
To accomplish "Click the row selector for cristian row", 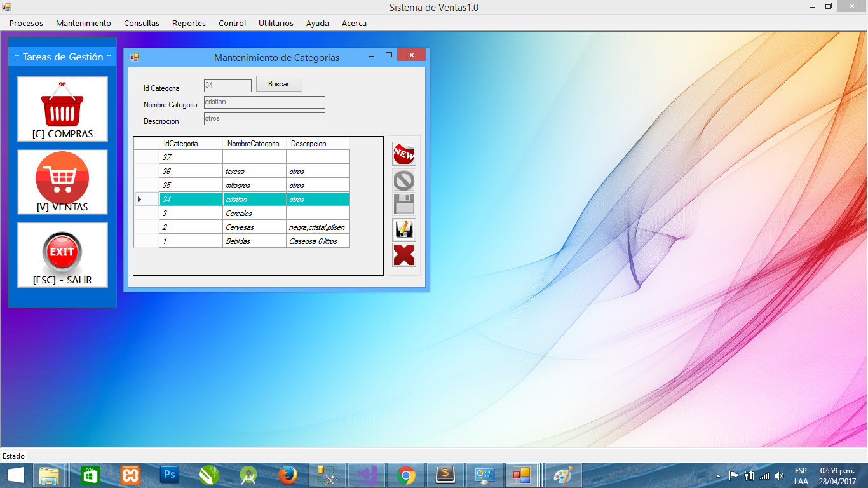I will pos(146,200).
